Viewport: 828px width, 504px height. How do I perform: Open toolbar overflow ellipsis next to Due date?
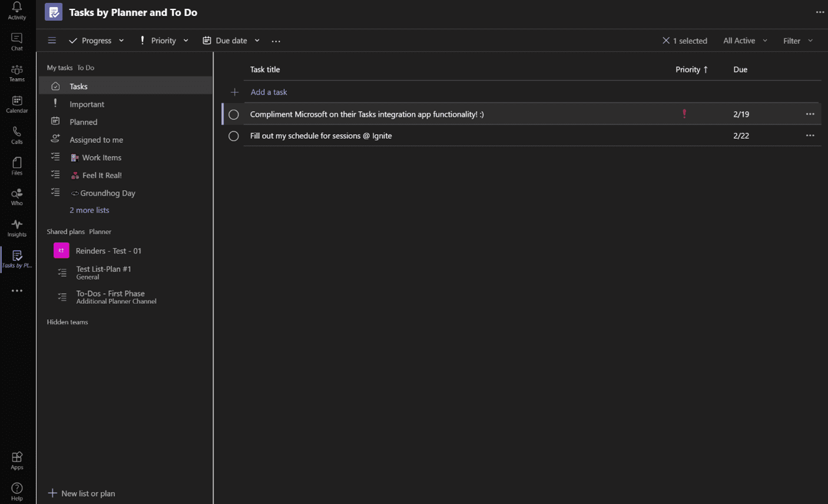(x=276, y=41)
